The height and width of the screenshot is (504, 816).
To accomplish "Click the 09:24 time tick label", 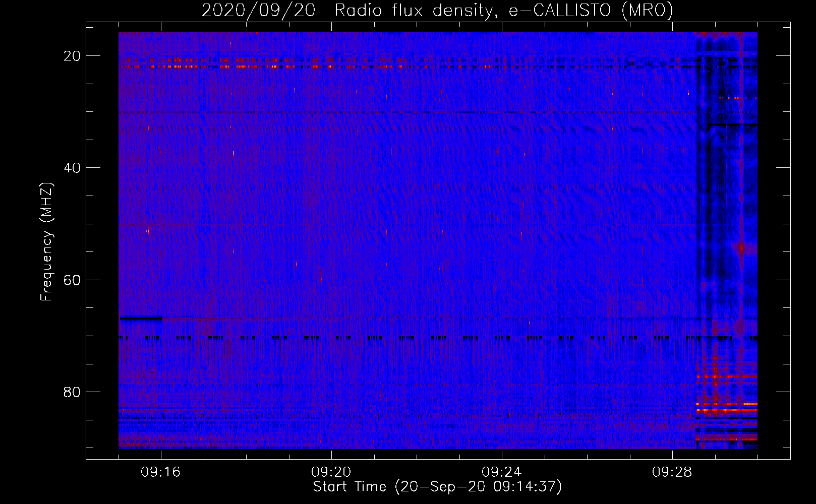I will click(502, 472).
